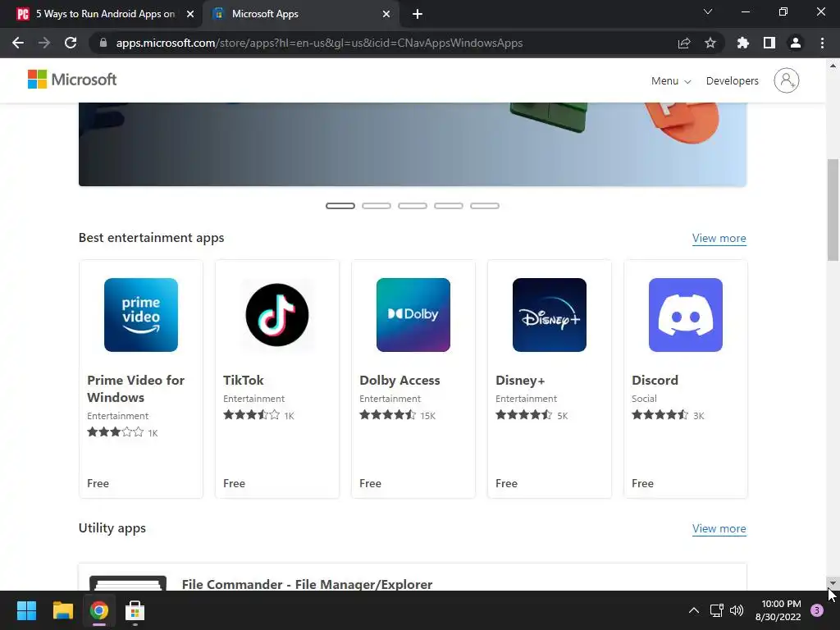Show hidden system tray icons
The height and width of the screenshot is (630, 840).
pos(693,610)
